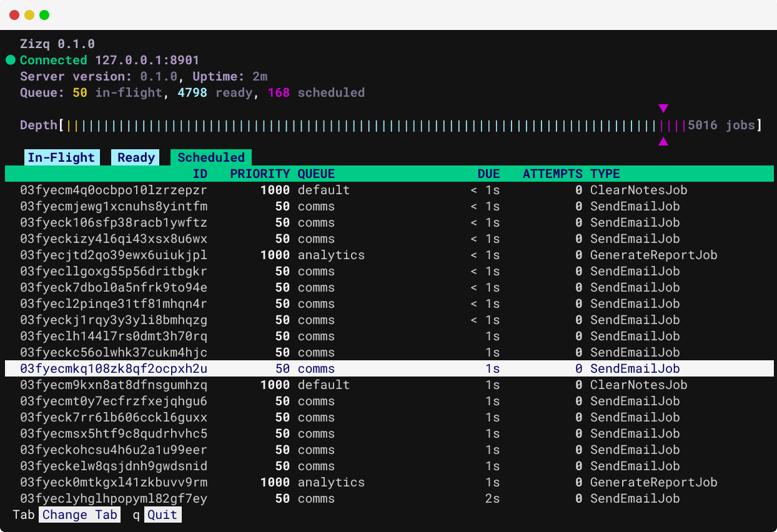Click the 2s due value

492,498
